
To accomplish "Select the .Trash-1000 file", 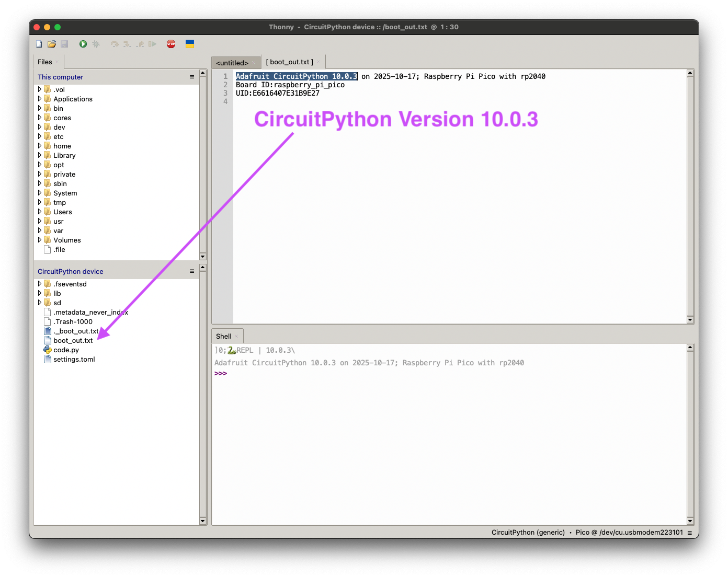I will click(116, 321).
